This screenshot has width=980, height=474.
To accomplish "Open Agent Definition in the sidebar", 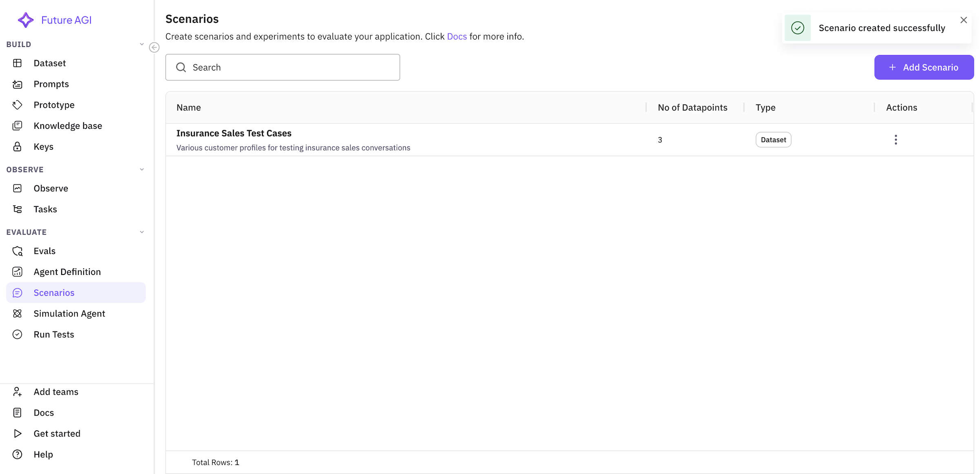I will coord(67,272).
